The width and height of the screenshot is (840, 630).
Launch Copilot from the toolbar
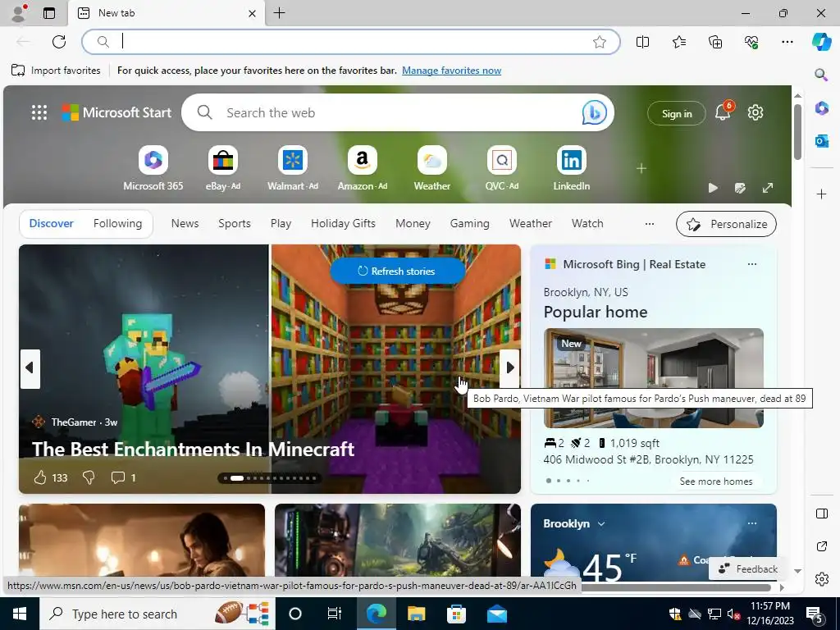click(821, 42)
